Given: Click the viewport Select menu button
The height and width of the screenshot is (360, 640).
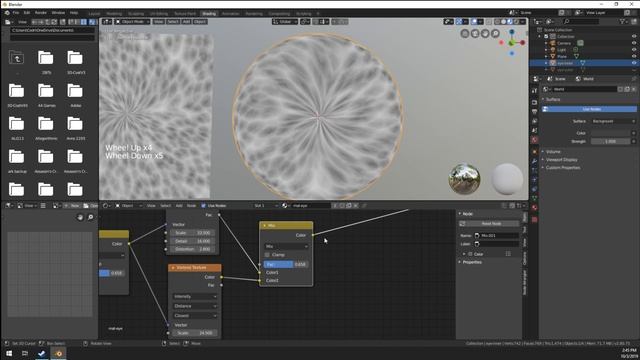Looking at the screenshot, I should (173, 22).
